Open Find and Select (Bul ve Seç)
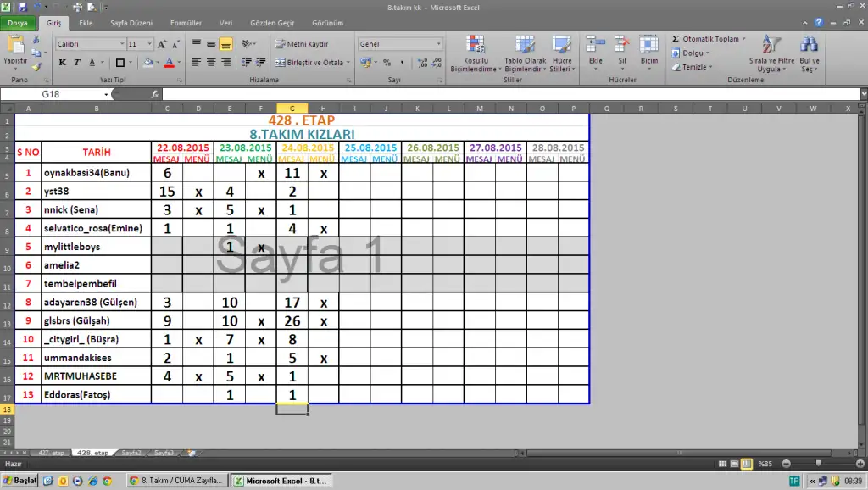 810,54
